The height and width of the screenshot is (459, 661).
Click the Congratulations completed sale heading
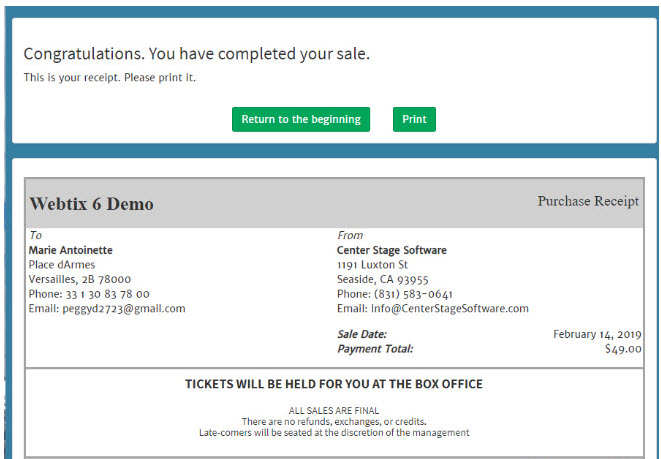[196, 54]
